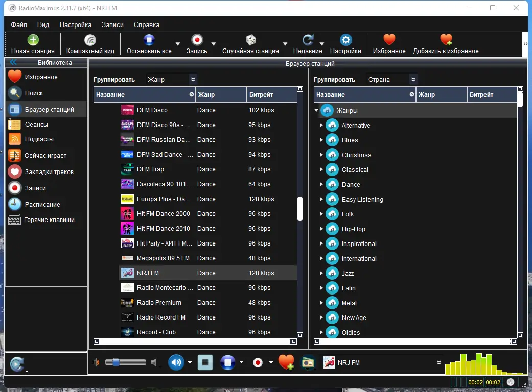532x392 pixels.
Task: Select Браузер станций in the sidebar
Action: click(46, 109)
